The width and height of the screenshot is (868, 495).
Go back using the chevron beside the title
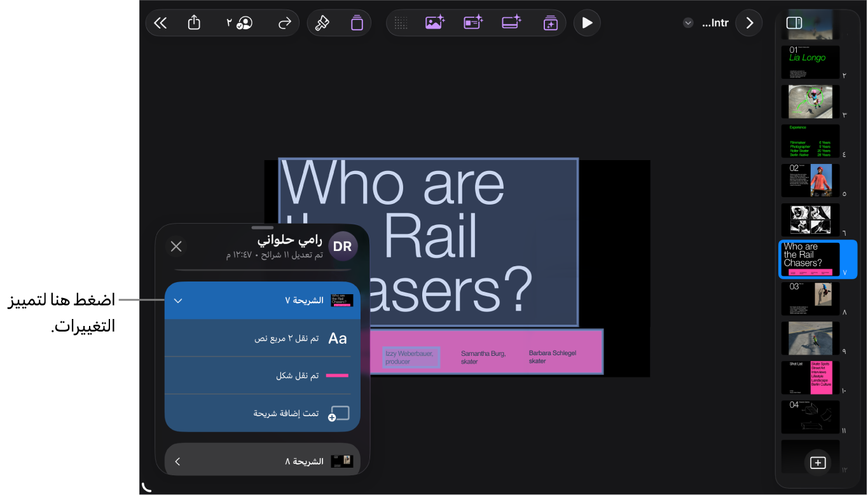click(749, 23)
